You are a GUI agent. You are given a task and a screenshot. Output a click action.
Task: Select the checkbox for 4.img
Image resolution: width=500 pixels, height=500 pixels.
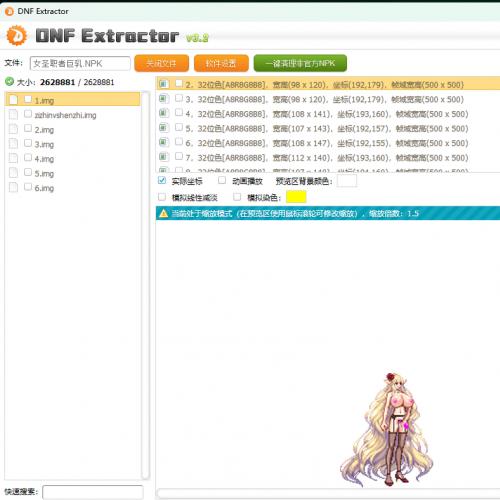[28, 157]
